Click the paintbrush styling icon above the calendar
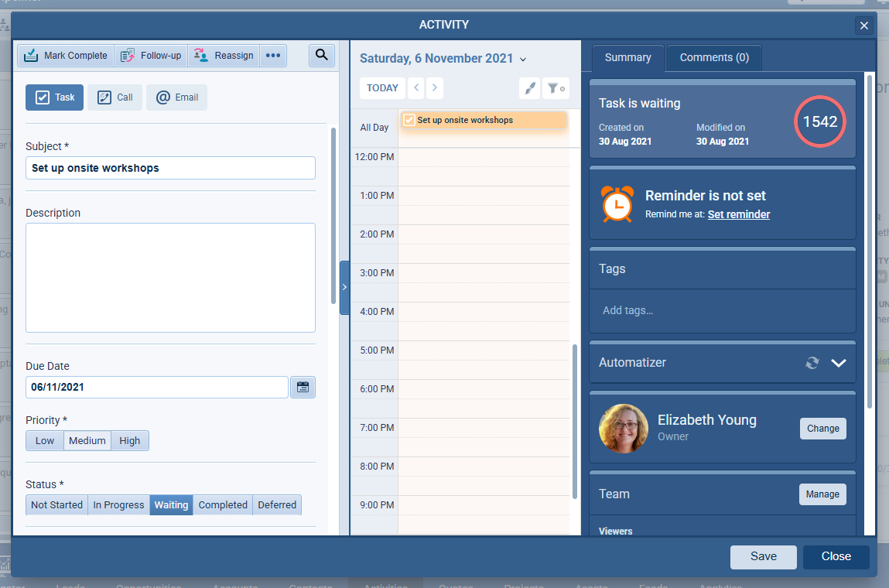This screenshot has width=889, height=588. pyautogui.click(x=529, y=88)
